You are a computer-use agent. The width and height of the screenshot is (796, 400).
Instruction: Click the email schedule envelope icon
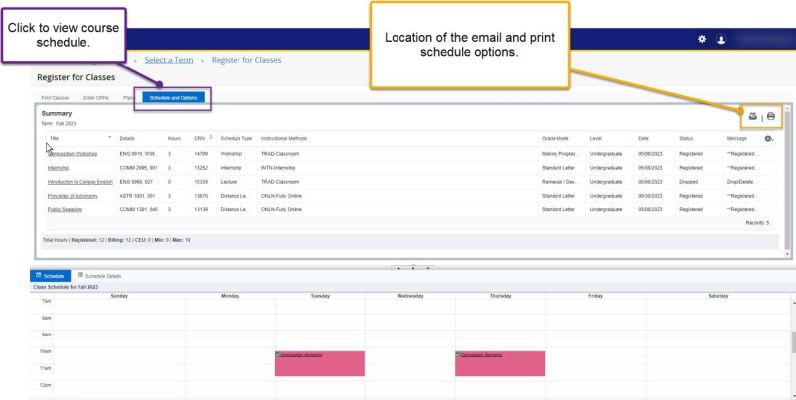(754, 116)
